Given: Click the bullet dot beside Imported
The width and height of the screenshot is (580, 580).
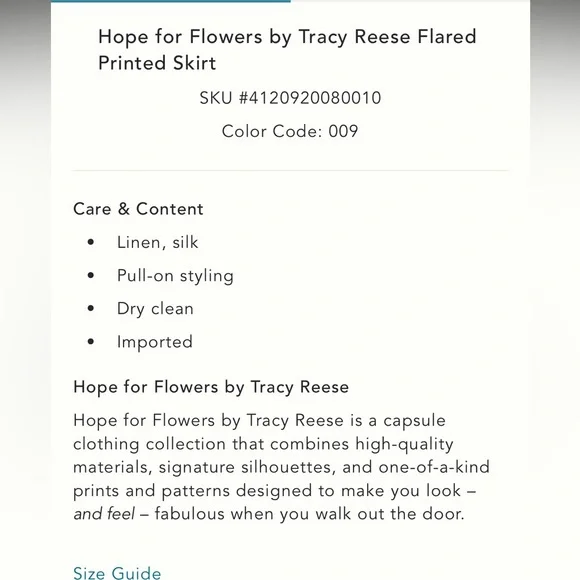Looking at the screenshot, I should coord(91,342).
